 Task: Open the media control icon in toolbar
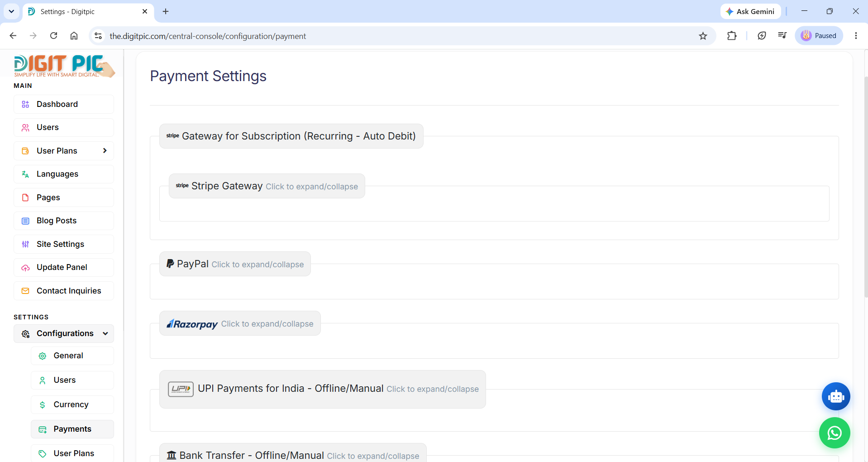tap(782, 36)
